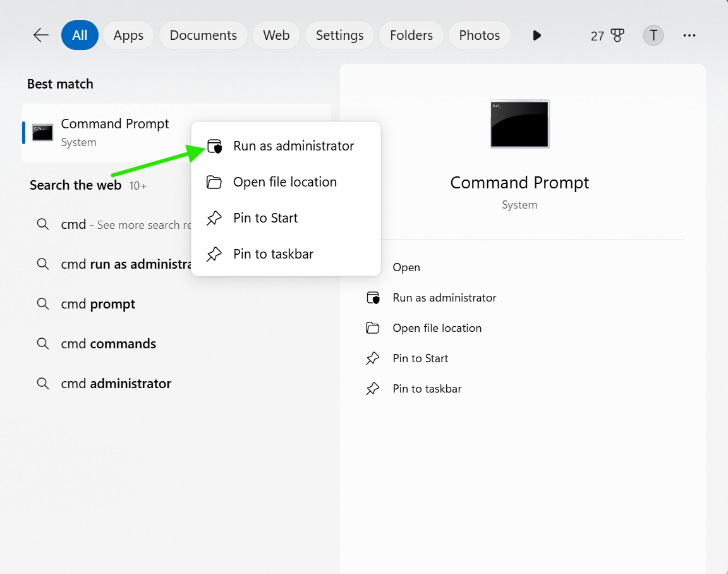This screenshot has height=574, width=728.
Task: Click the Command Prompt icon in best match
Action: tap(42, 132)
